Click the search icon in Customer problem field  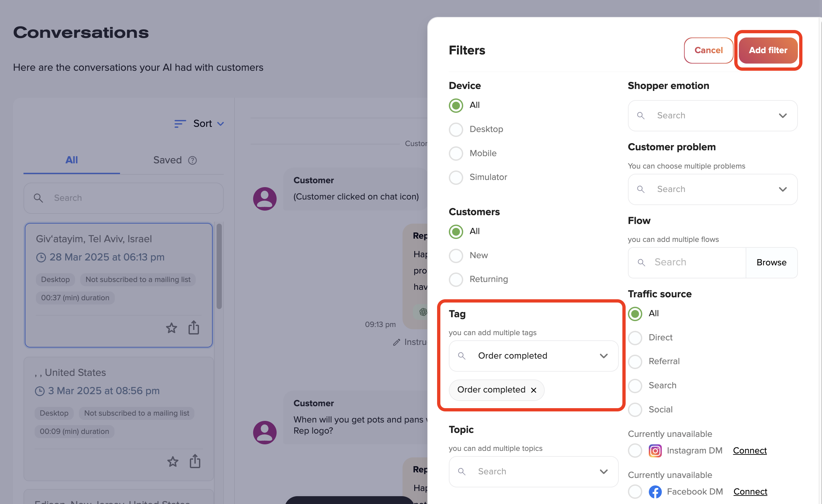pyautogui.click(x=641, y=189)
